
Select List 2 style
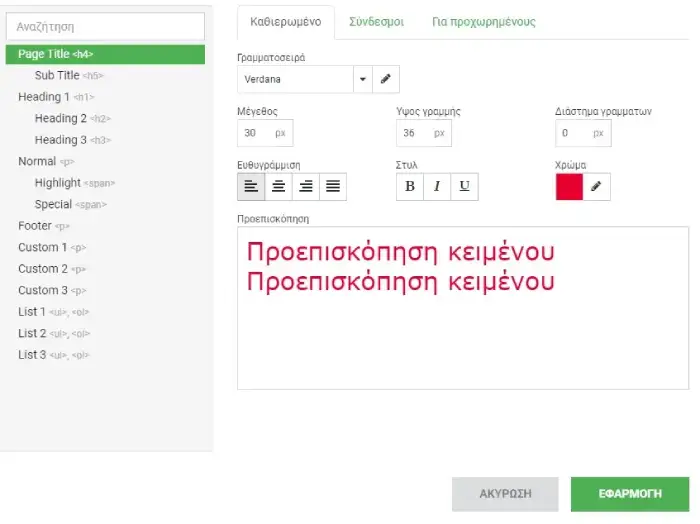(54, 333)
